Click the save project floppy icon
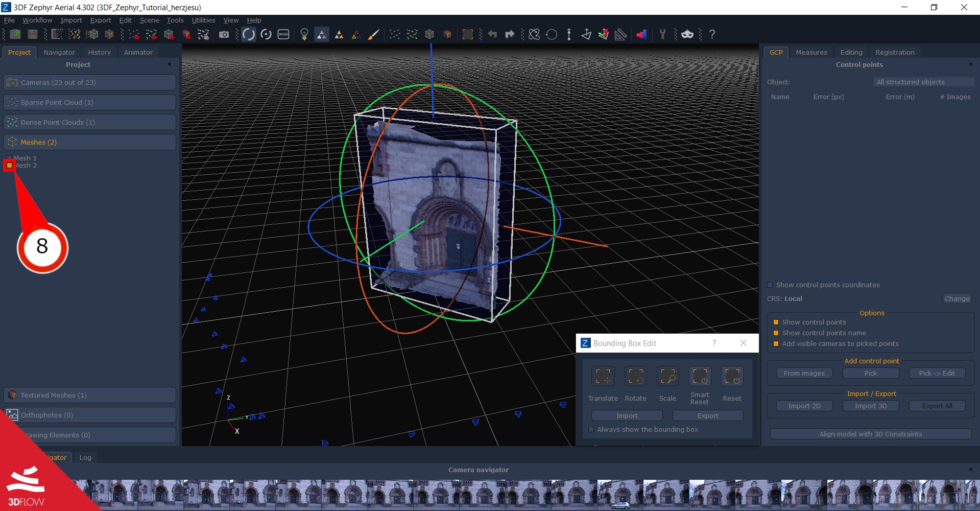980x511 pixels. tap(33, 34)
